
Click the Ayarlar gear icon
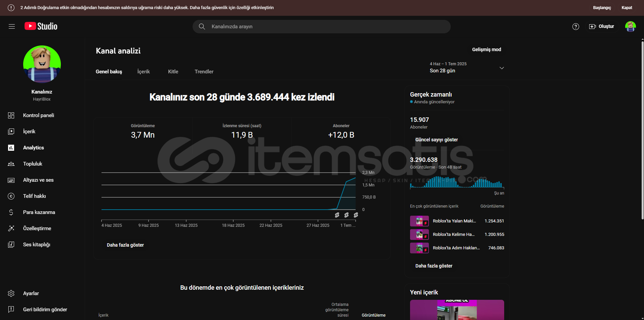point(11,293)
